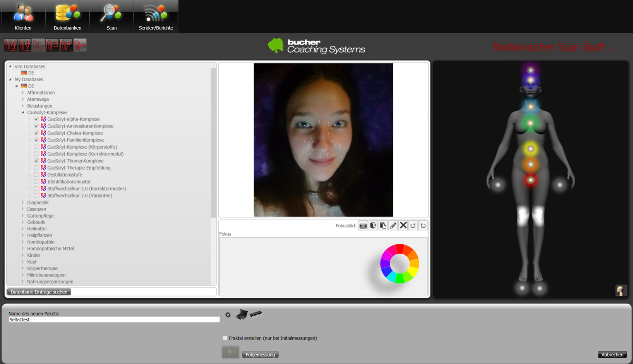Click the color wheel in Fokus area
Image resolution: width=633 pixels, height=364 pixels.
click(399, 264)
